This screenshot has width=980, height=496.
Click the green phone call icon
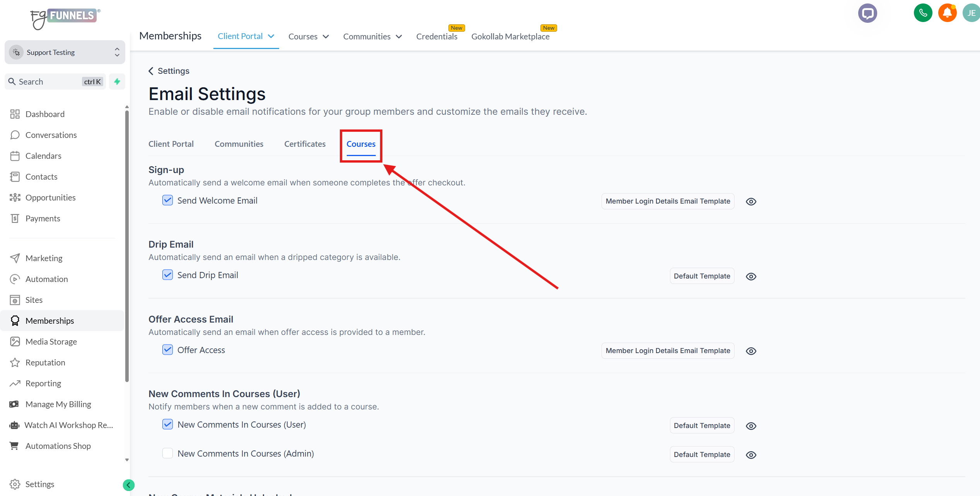point(923,14)
